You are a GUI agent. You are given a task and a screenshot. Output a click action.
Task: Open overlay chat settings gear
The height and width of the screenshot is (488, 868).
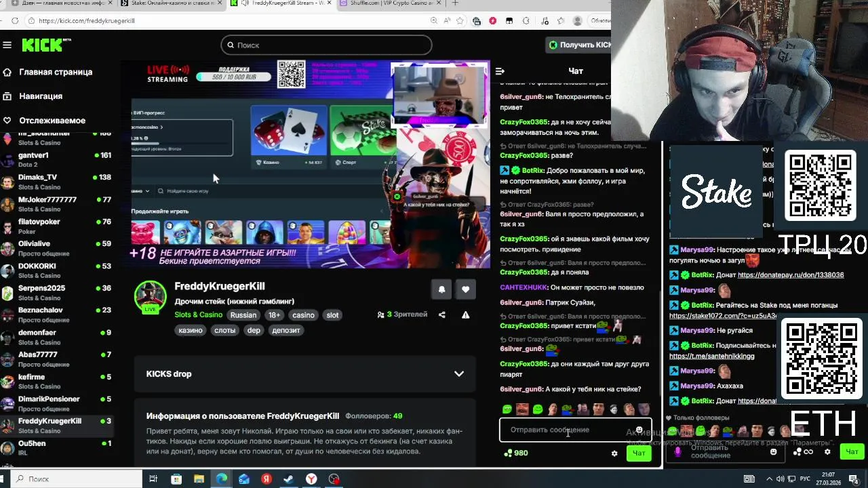[827, 452]
